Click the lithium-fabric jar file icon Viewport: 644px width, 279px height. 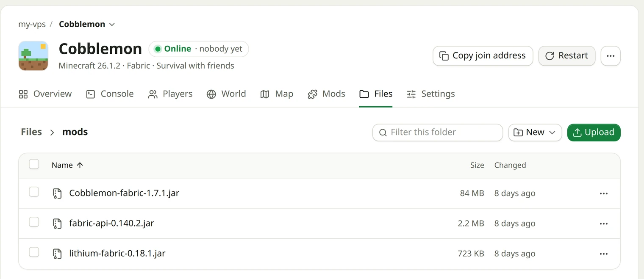57,254
